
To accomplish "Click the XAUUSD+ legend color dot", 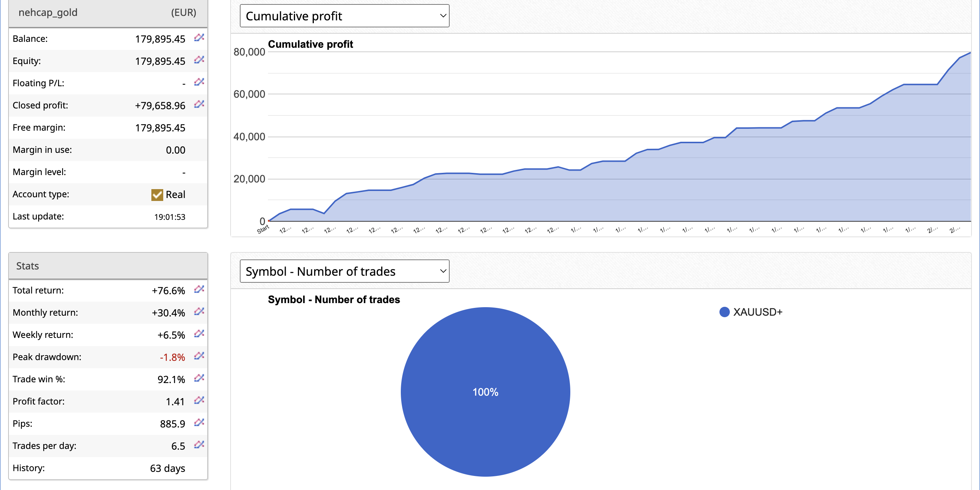I will [724, 312].
